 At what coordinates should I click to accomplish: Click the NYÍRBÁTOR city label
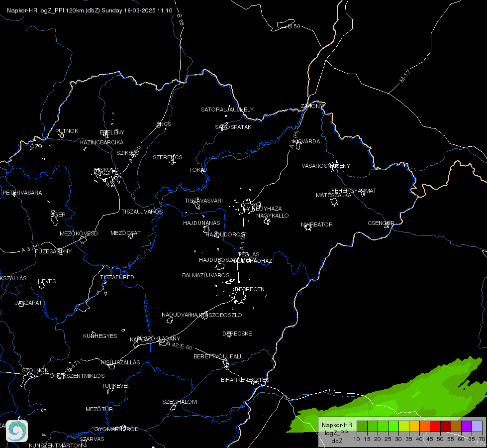click(317, 224)
